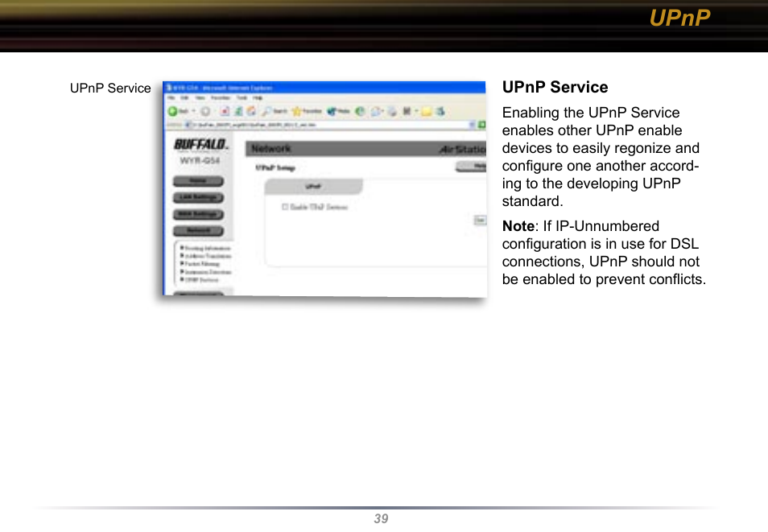Click the Set button to apply UPnP setting
768x532 pixels.
point(480,221)
